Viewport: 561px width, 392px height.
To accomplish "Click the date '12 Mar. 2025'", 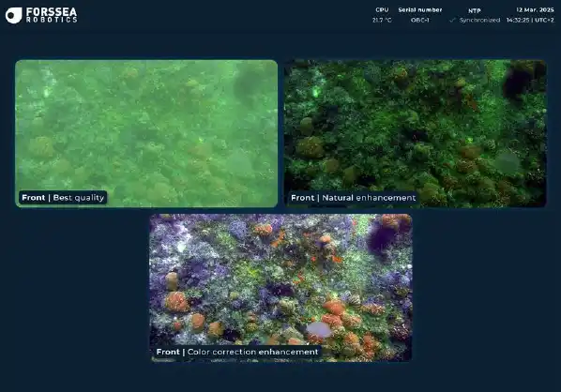I will tap(535, 10).
